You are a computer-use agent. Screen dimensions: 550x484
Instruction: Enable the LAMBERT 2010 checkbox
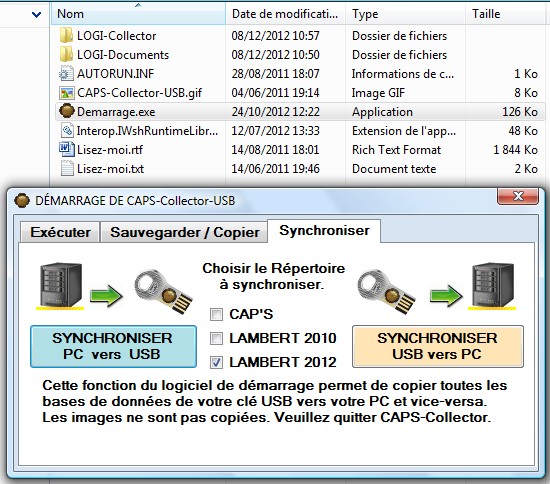click(x=216, y=338)
